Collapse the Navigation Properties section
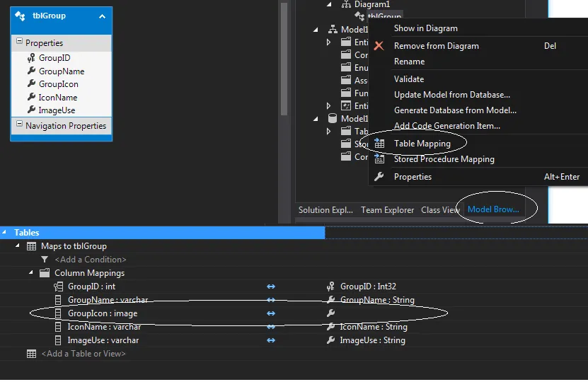This screenshot has width=588, height=382. [20, 123]
